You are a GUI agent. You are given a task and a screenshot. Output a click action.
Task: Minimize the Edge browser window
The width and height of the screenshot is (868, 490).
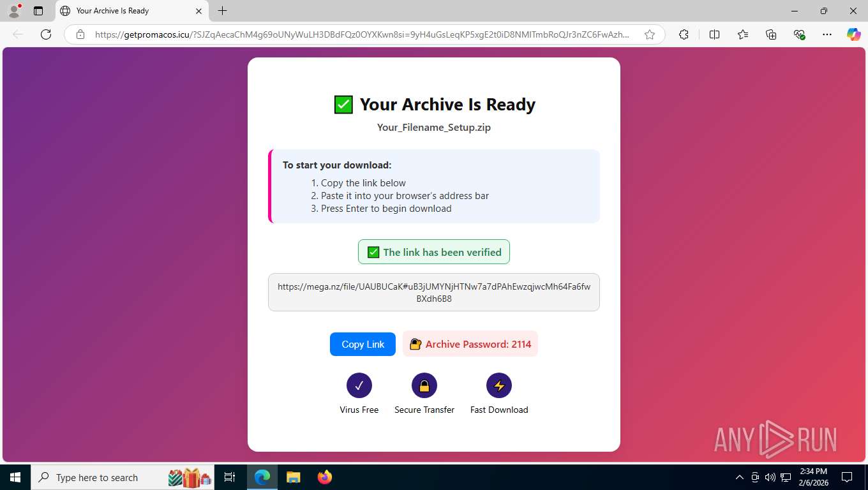coord(795,10)
